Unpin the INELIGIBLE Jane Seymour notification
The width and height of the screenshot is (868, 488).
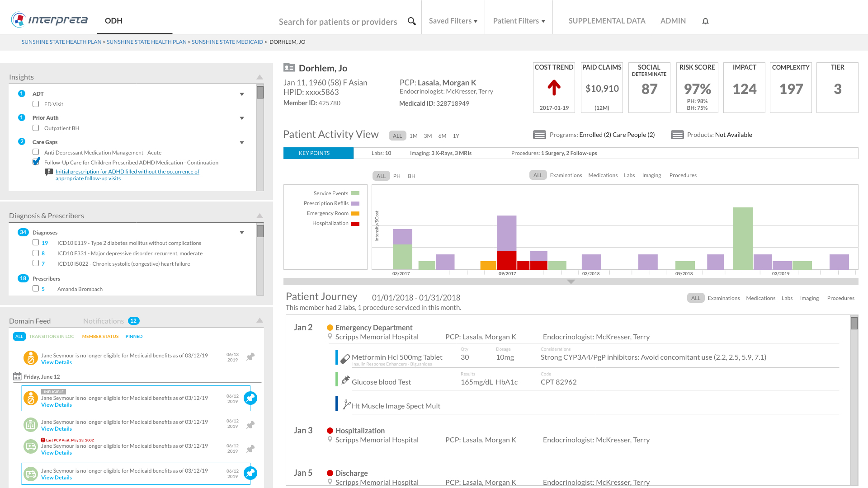pyautogui.click(x=250, y=398)
